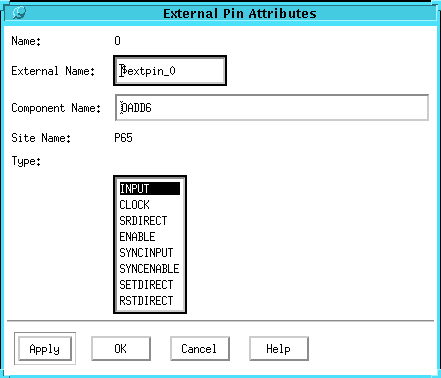Select ENABLE pin type
This screenshot has width=441, height=378.
point(150,237)
